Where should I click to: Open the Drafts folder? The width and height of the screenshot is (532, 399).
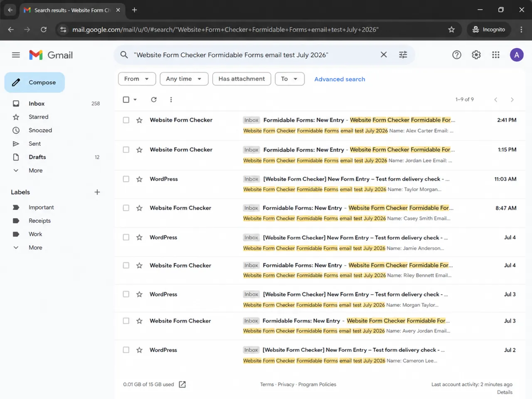pyautogui.click(x=37, y=157)
